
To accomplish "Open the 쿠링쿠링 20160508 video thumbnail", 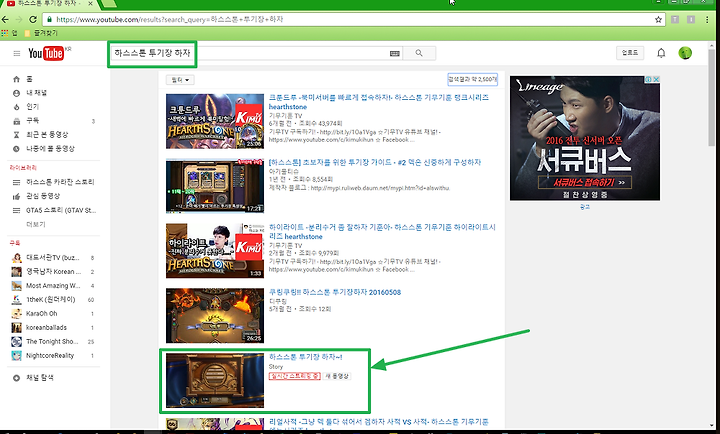I will pos(215,316).
